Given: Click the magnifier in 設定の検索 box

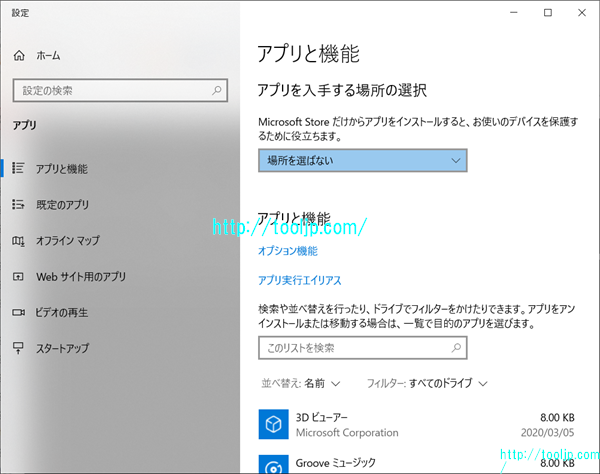Looking at the screenshot, I should [217, 90].
